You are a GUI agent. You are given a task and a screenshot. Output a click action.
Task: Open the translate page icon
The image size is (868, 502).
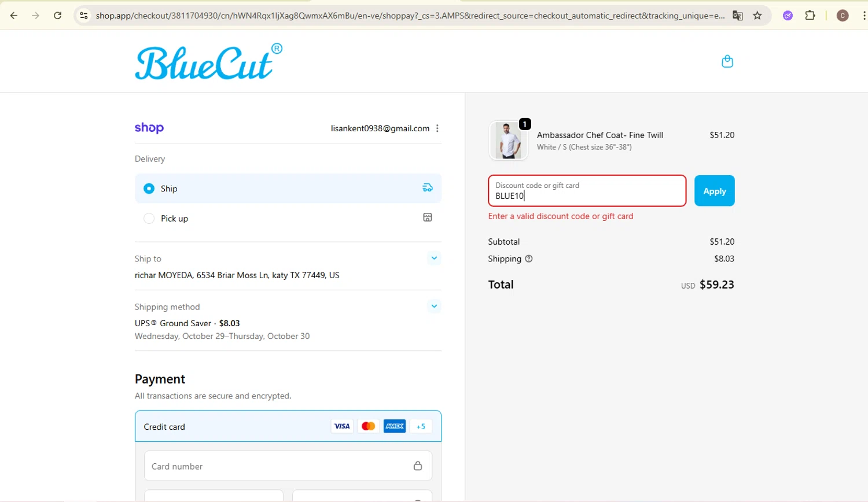tap(737, 16)
